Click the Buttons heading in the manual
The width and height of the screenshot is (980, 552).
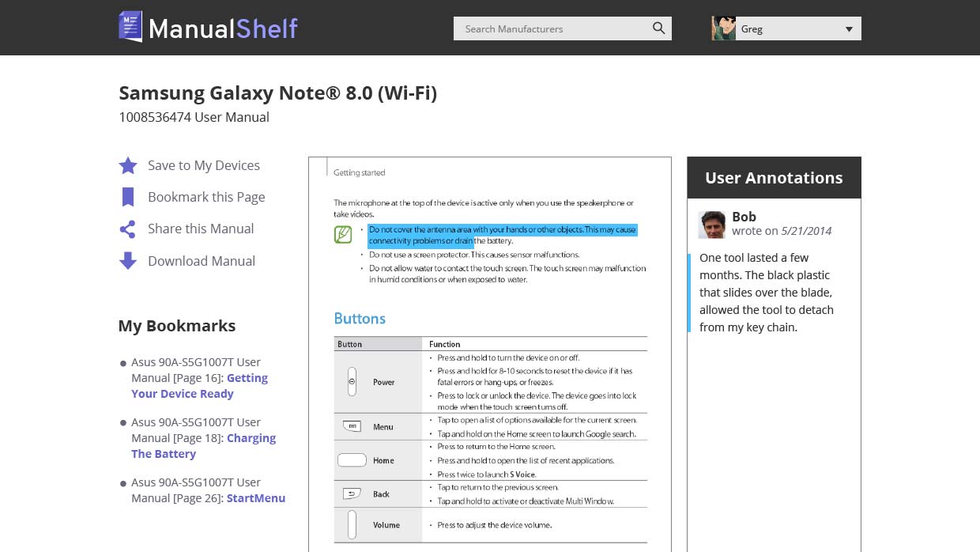click(360, 319)
